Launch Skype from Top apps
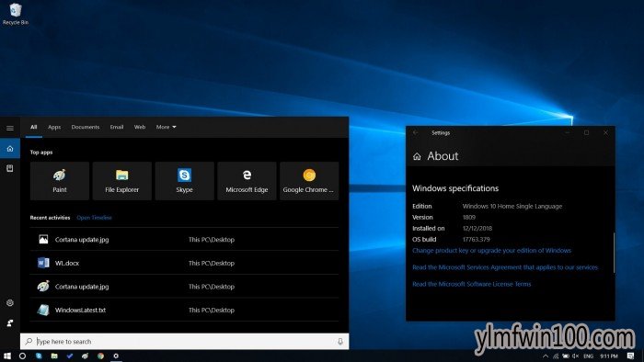This screenshot has width=644, height=362. coord(184,181)
